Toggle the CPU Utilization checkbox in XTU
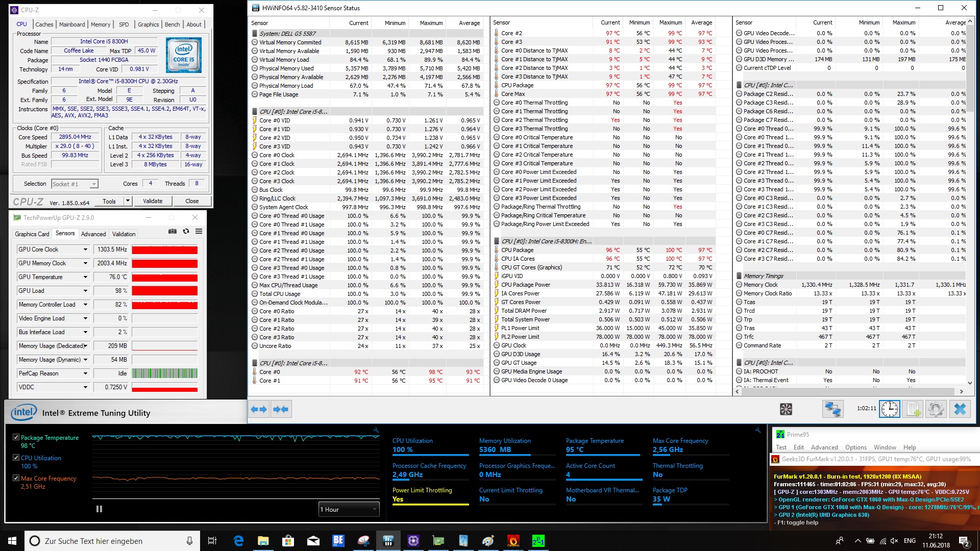980x551 pixels. click(16, 458)
